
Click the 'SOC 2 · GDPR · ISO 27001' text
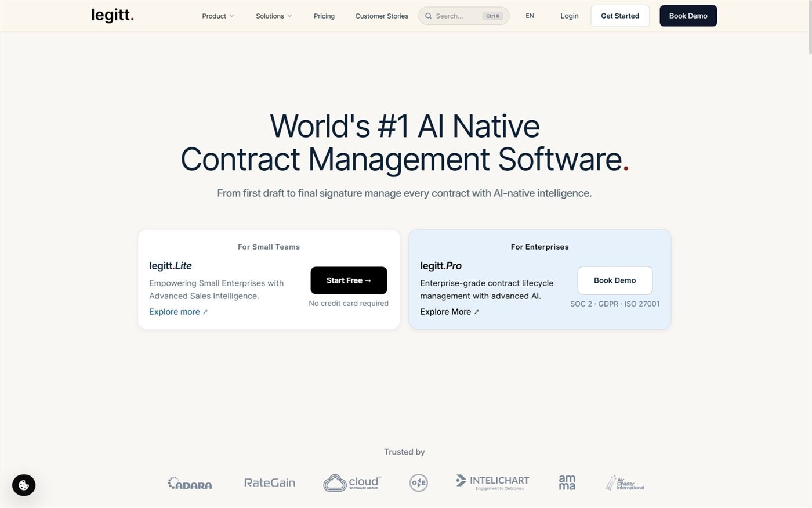tap(615, 304)
